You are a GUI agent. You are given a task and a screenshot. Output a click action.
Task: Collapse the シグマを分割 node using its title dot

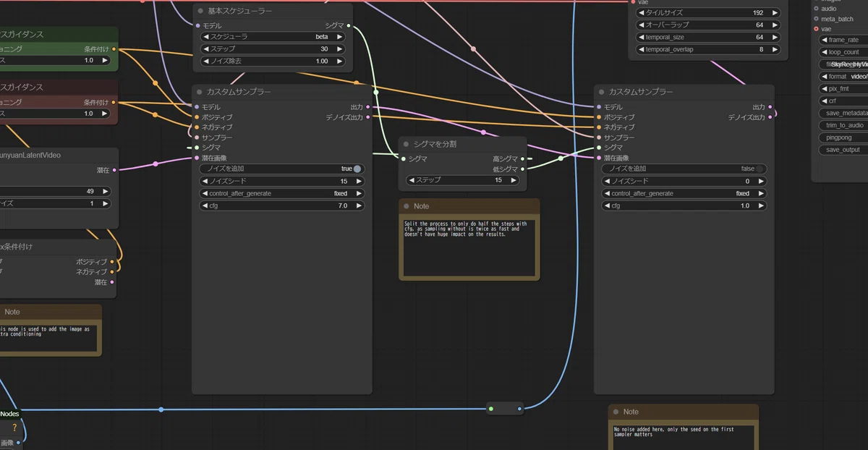[x=407, y=145]
